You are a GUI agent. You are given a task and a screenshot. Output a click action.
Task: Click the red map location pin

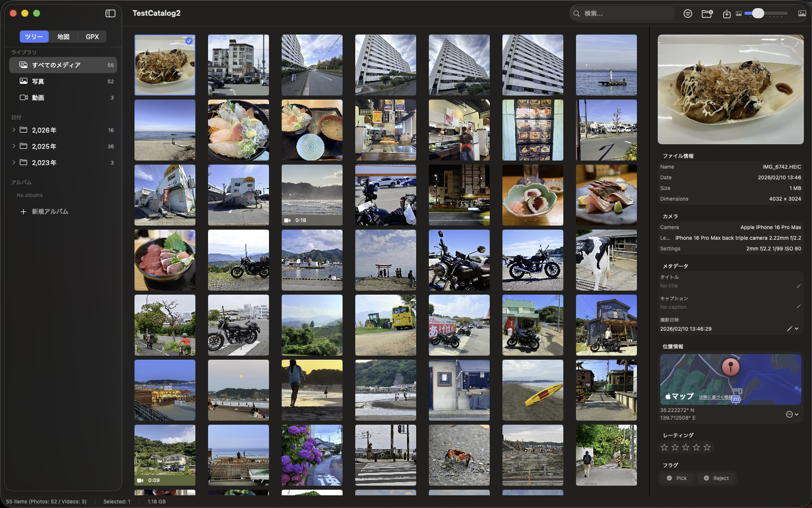tap(730, 366)
